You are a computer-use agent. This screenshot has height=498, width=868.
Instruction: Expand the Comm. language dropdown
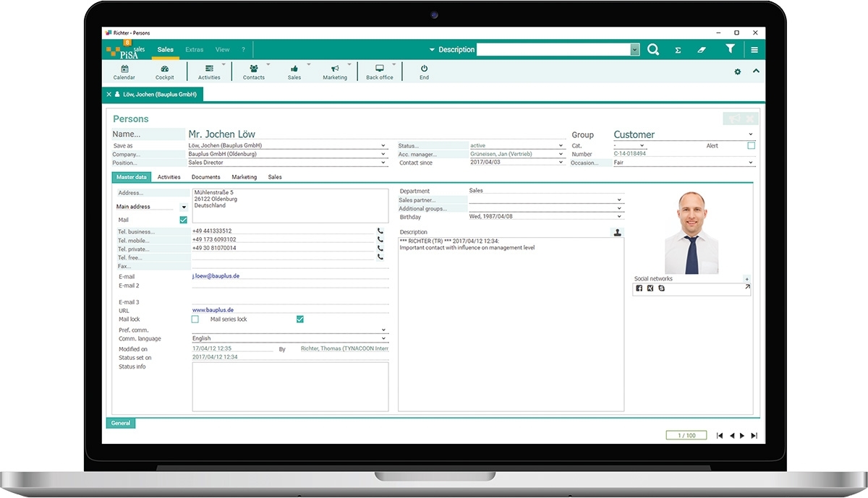(383, 338)
